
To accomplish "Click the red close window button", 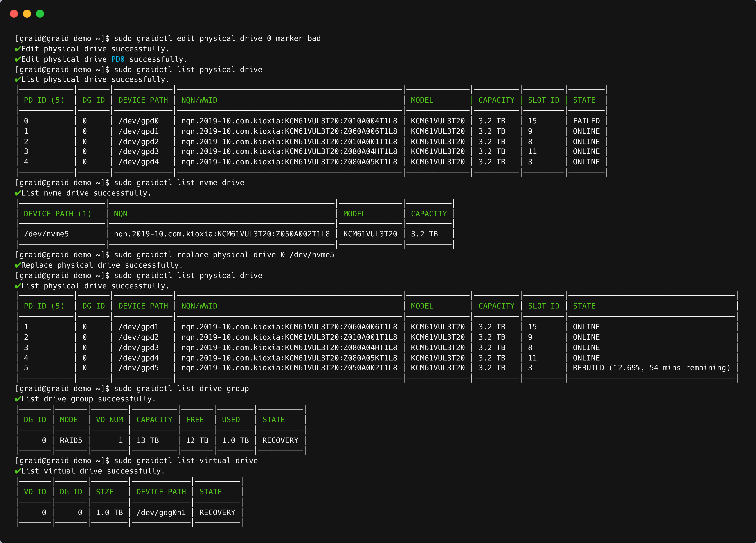I will tap(14, 14).
